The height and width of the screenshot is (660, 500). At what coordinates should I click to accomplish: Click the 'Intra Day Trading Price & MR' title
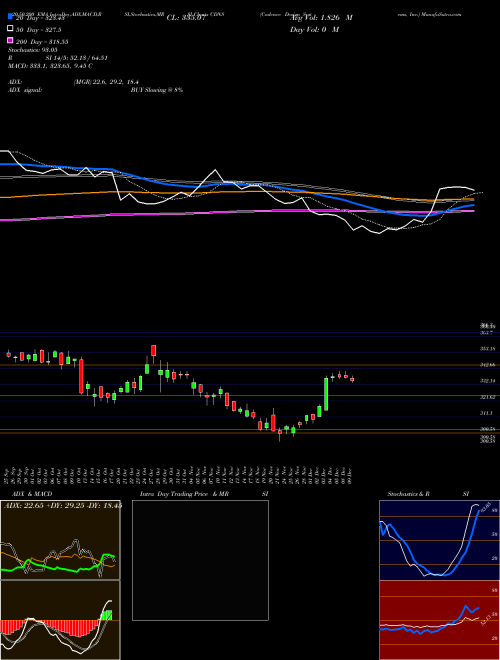tap(184, 494)
